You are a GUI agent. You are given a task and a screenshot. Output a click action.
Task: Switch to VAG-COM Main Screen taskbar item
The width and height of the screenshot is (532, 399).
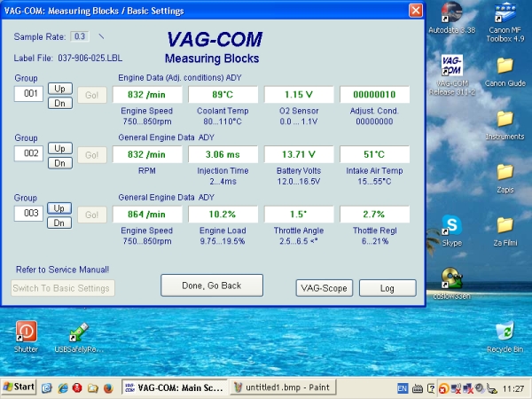(174, 387)
